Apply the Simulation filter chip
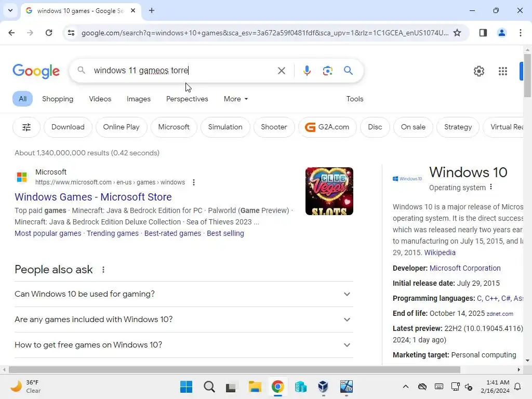The height and width of the screenshot is (399, 532). 225,127
